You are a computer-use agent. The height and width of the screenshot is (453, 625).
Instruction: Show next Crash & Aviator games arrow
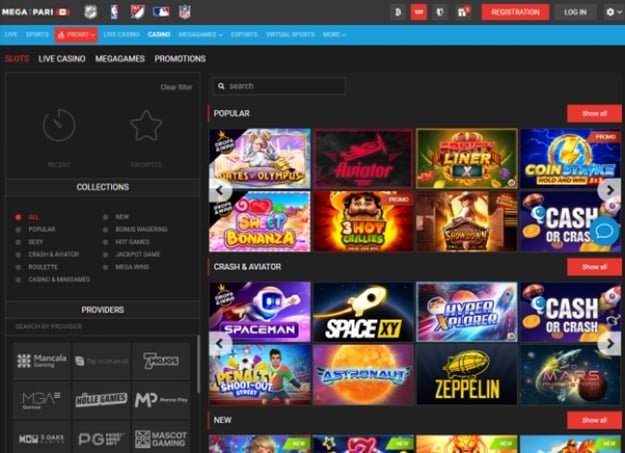pyautogui.click(x=609, y=343)
